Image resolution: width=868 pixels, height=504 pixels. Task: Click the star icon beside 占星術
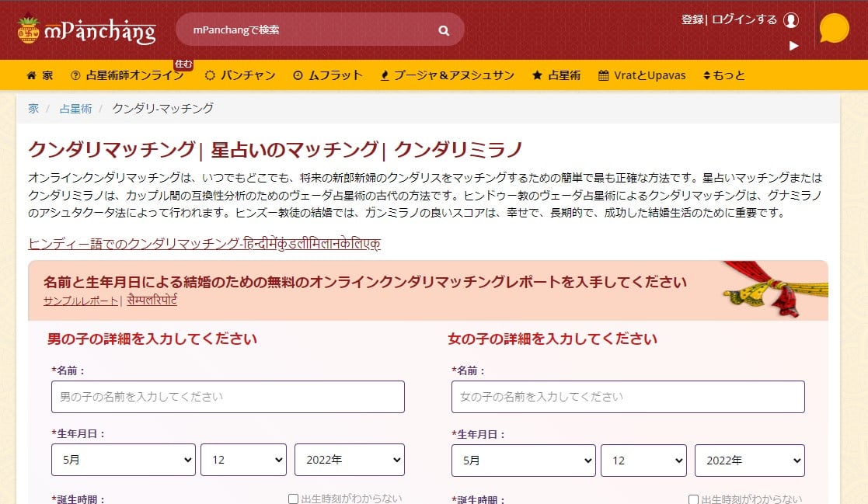pyautogui.click(x=537, y=75)
